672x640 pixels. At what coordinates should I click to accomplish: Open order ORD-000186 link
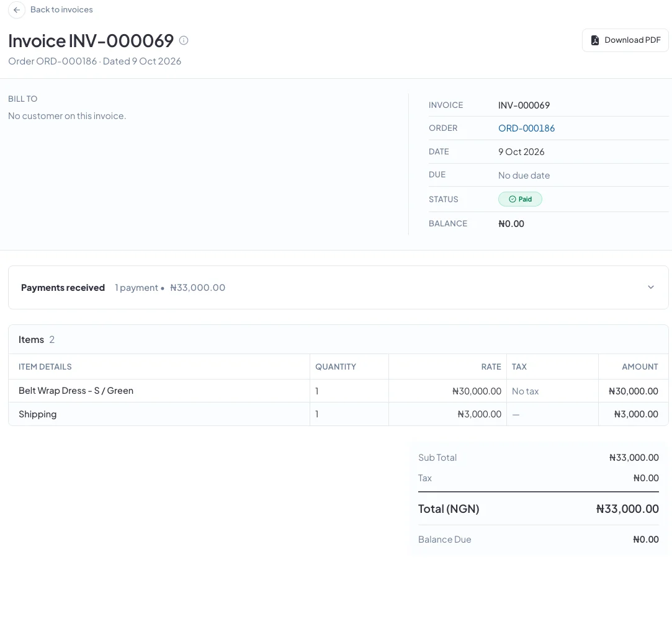click(526, 128)
